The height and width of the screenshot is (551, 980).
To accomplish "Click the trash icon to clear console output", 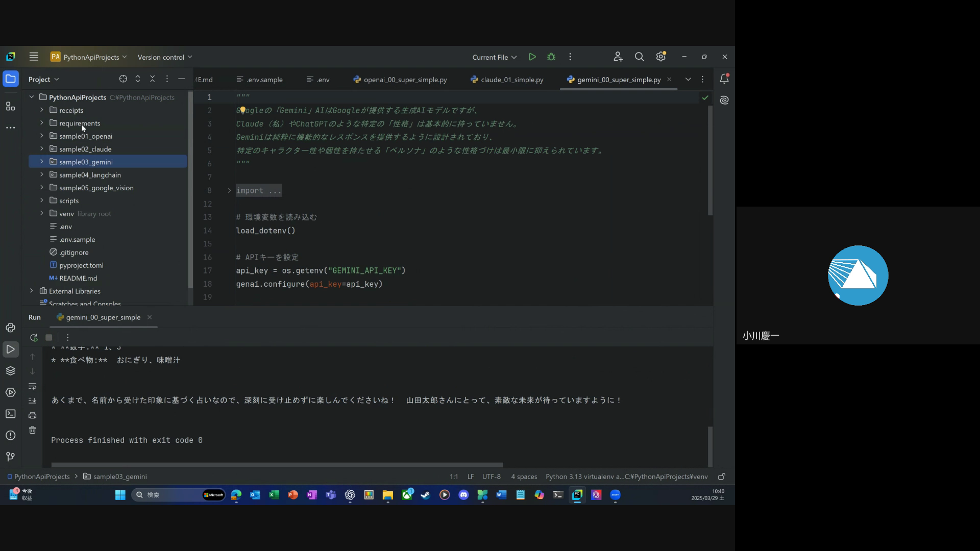I will coord(33,430).
